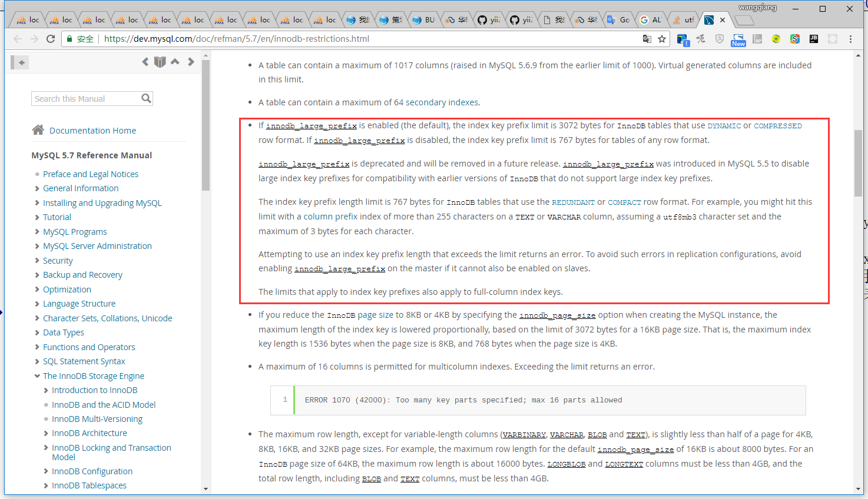
Task: Bookmark this page with the star icon
Action: pyautogui.click(x=662, y=39)
